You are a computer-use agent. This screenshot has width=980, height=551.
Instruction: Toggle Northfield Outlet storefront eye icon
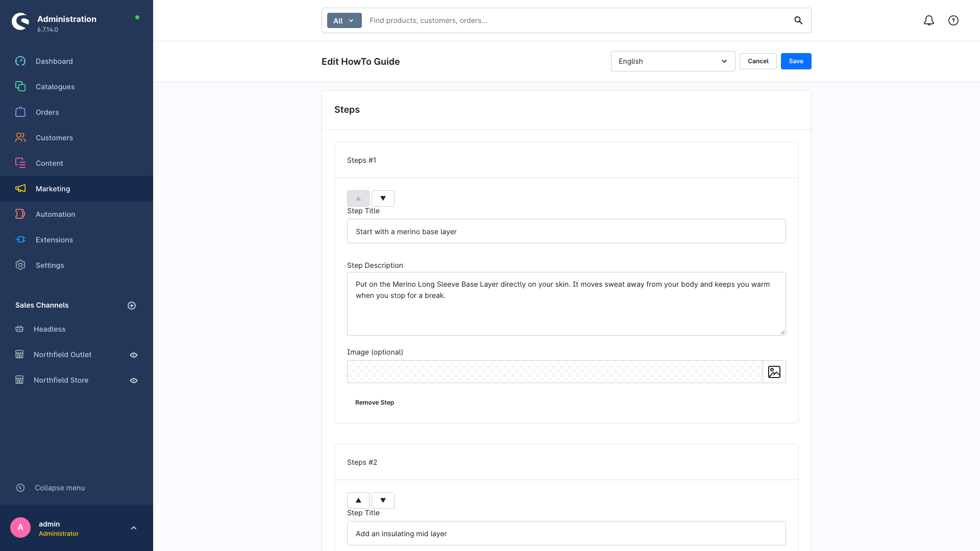tap(134, 355)
